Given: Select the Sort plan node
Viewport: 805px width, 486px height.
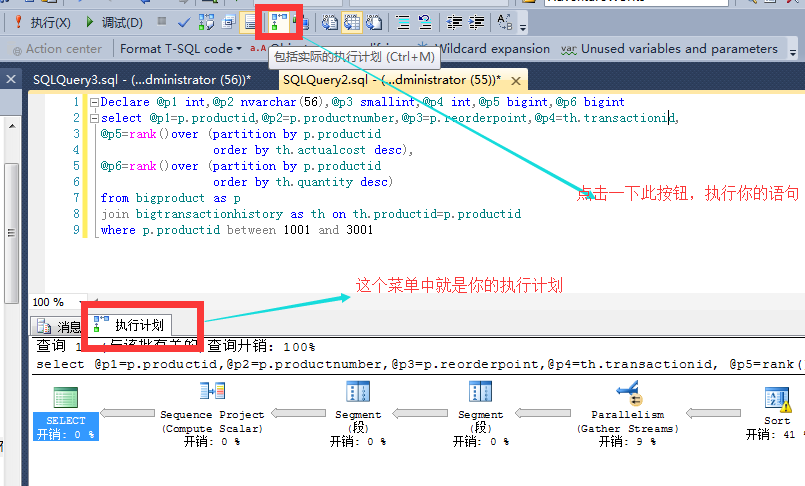Looking at the screenshot, I should coord(776,414).
